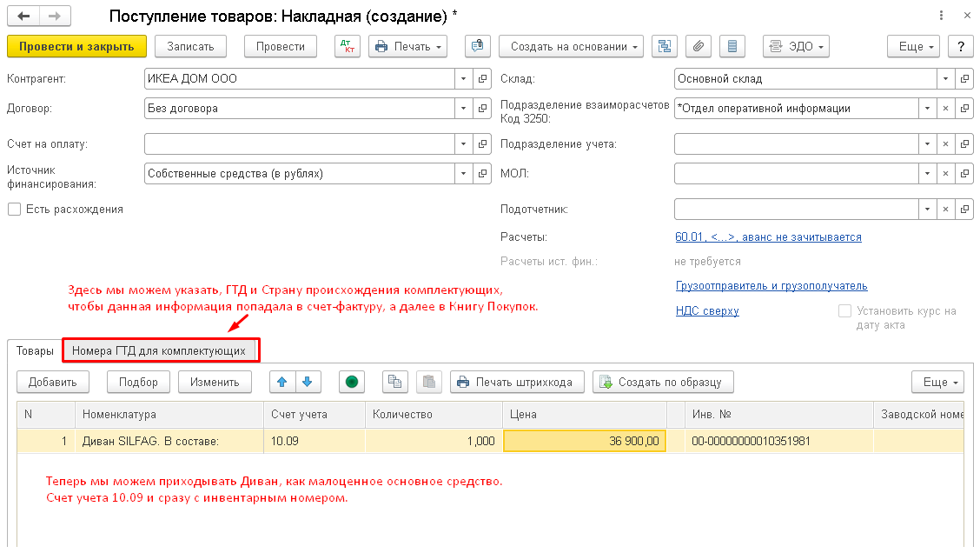This screenshot has width=980, height=553.
Task: Expand the Склад dropdown list
Action: pyautogui.click(x=945, y=79)
